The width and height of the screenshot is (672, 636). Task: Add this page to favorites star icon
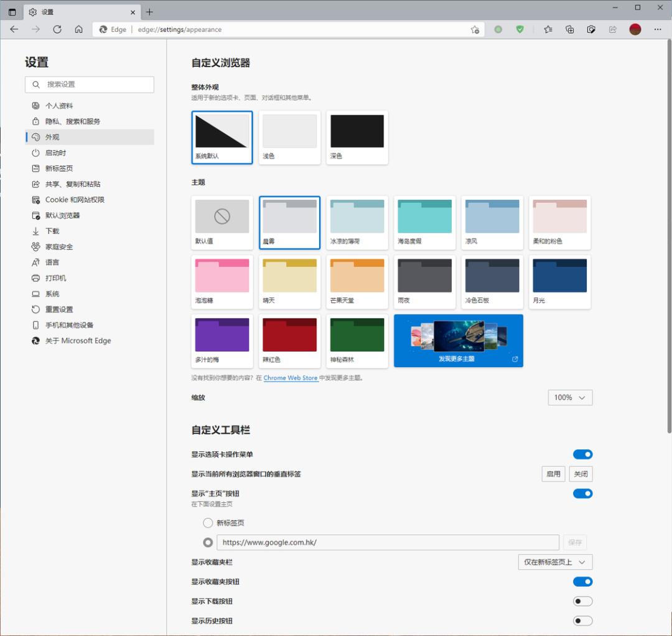[475, 29]
